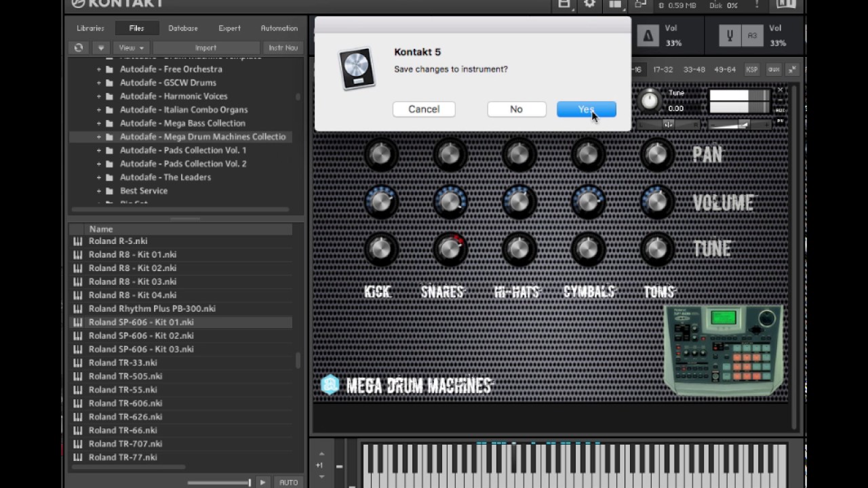Adjust the preview volume slider
This screenshot has width=868, height=488.
click(x=219, y=483)
